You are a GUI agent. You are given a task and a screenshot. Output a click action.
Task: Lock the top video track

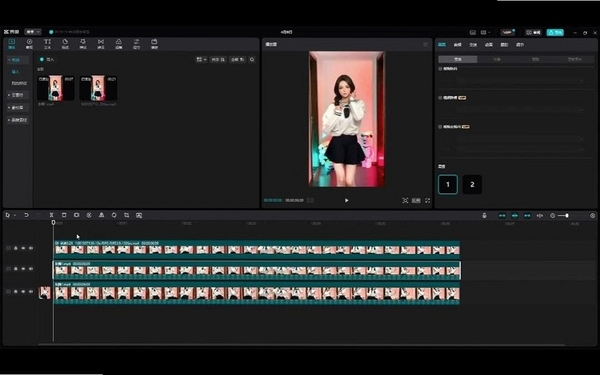(16, 248)
